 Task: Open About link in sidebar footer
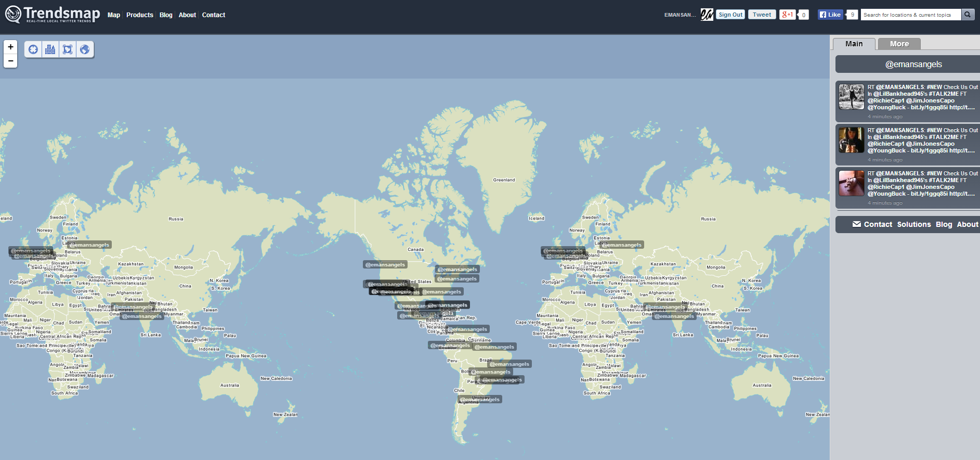pyautogui.click(x=968, y=224)
